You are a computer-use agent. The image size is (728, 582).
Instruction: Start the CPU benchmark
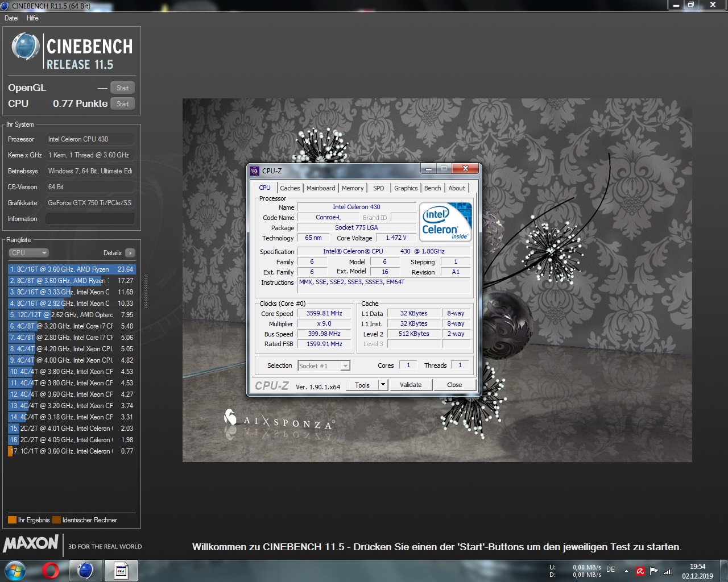click(x=123, y=104)
